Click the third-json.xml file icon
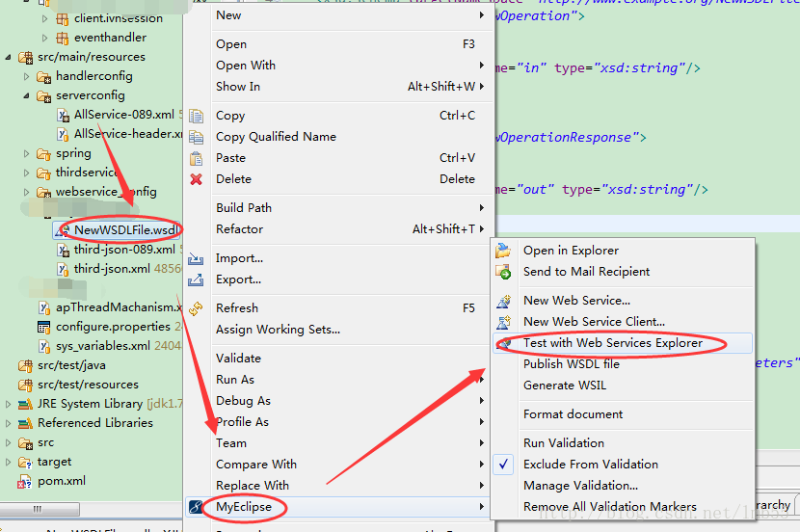Viewport: 800px width, 532px height. 63,269
